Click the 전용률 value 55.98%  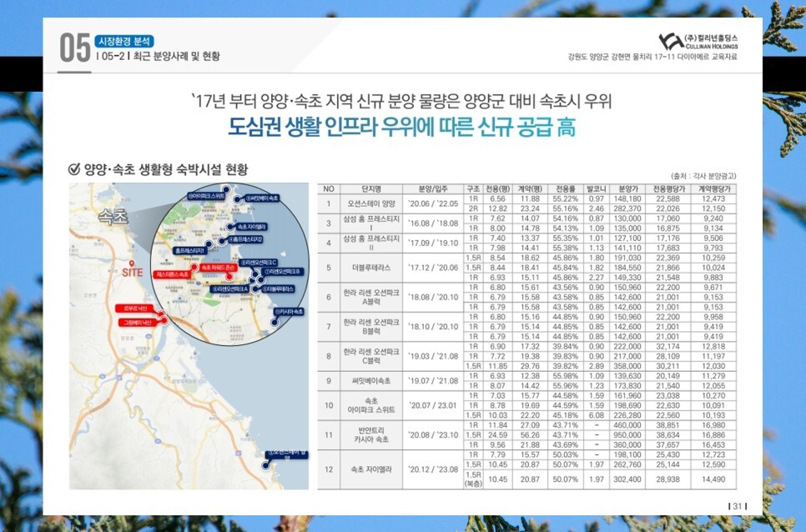click(x=566, y=376)
